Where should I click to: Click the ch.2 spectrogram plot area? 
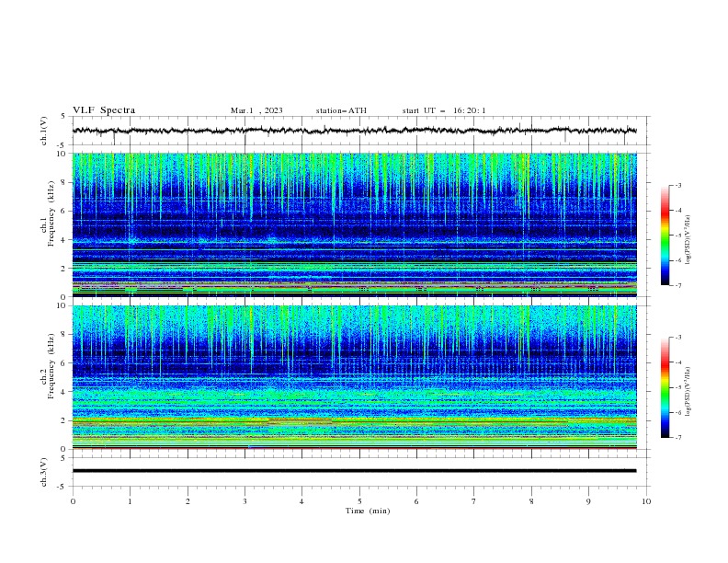[x=354, y=377]
